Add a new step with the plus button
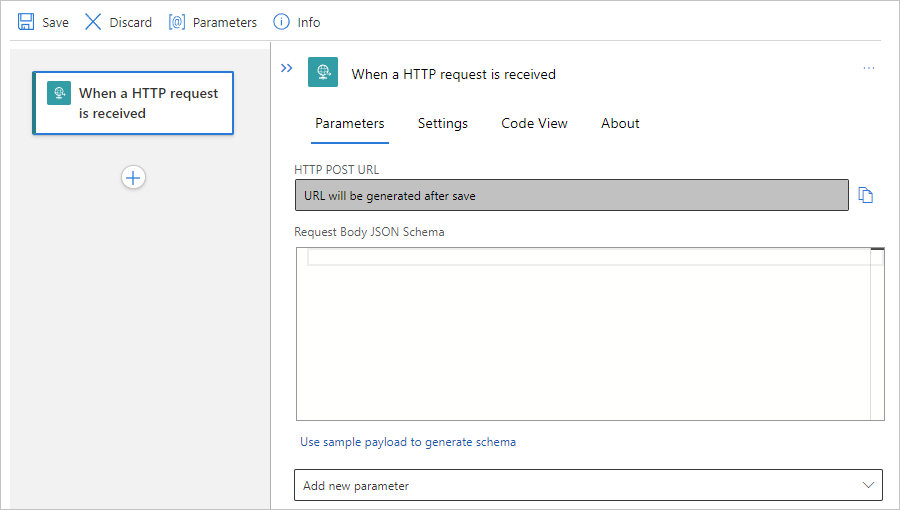This screenshot has width=900, height=510. click(133, 177)
